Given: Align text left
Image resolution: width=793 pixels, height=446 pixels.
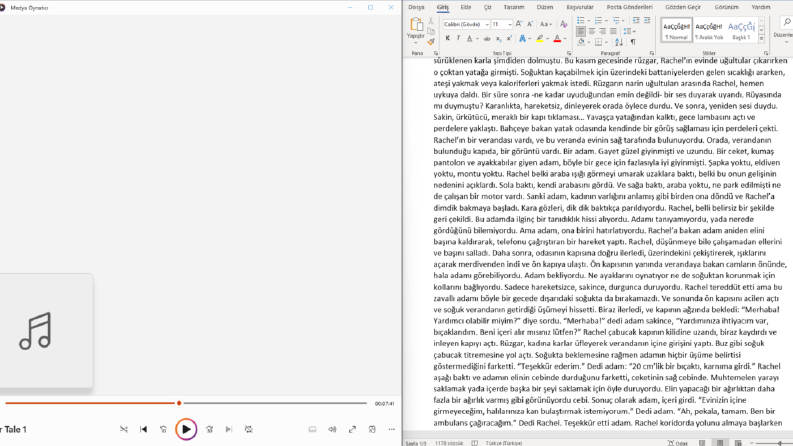Looking at the screenshot, I should coord(581,31).
